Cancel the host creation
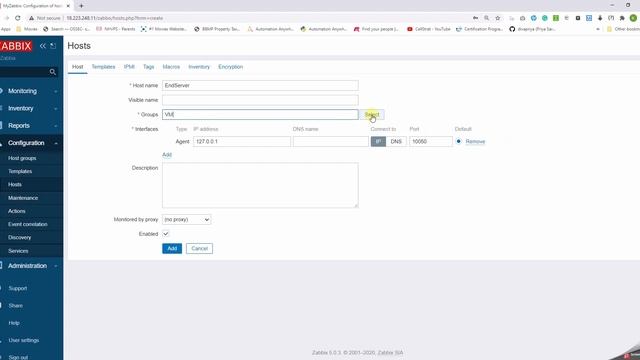Screen dimensions: 640x360 click(x=199, y=249)
